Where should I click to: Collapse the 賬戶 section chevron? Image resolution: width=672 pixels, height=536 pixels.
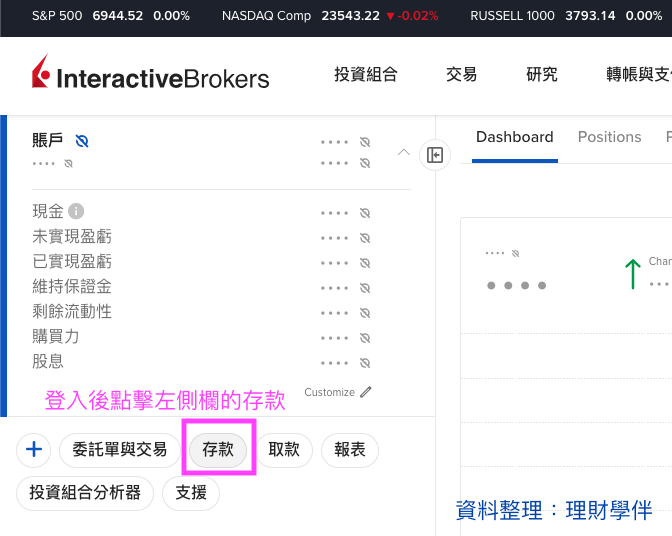404,153
